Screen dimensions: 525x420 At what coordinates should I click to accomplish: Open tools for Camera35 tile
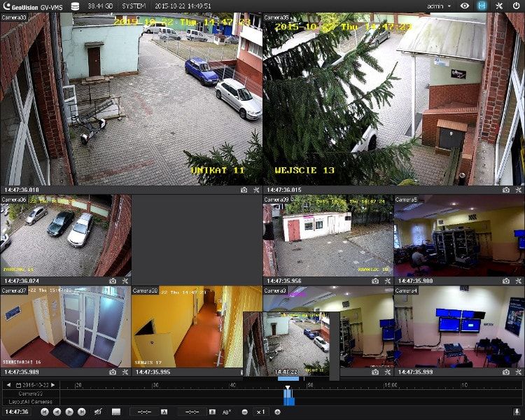point(518,190)
